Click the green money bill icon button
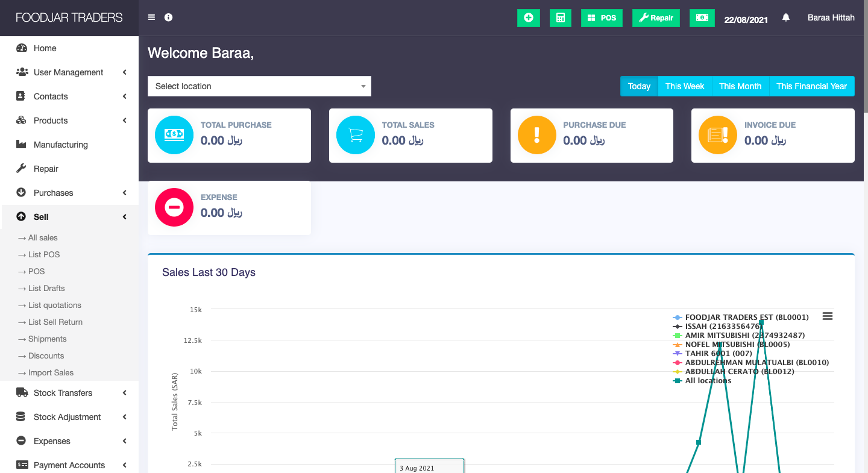The width and height of the screenshot is (868, 473). pos(702,18)
